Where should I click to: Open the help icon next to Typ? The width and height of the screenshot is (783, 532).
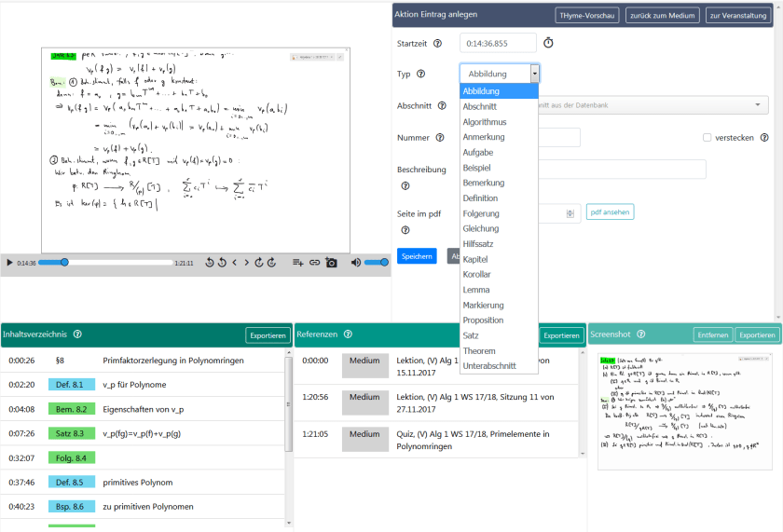(x=420, y=74)
